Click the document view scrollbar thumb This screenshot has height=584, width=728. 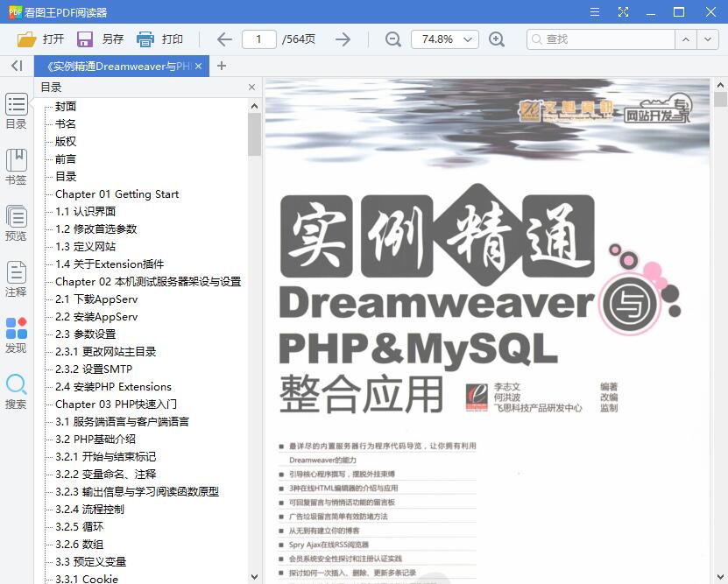(x=720, y=99)
